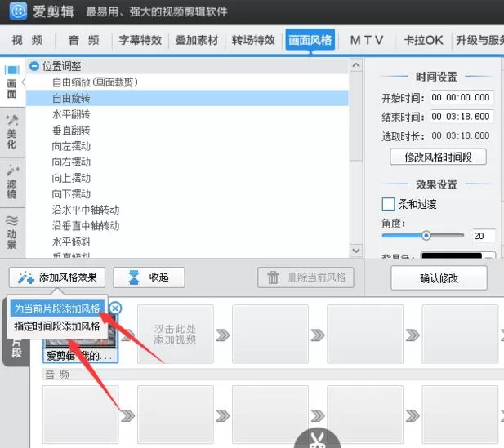Open the 转场特效 tab
Screen dimensions: 504x448
pyautogui.click(x=253, y=41)
